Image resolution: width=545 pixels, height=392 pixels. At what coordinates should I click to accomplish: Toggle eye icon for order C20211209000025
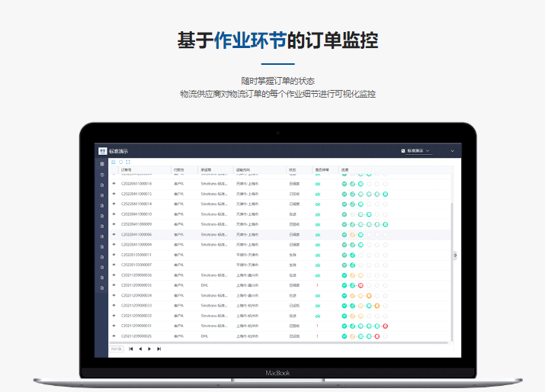tap(114, 336)
